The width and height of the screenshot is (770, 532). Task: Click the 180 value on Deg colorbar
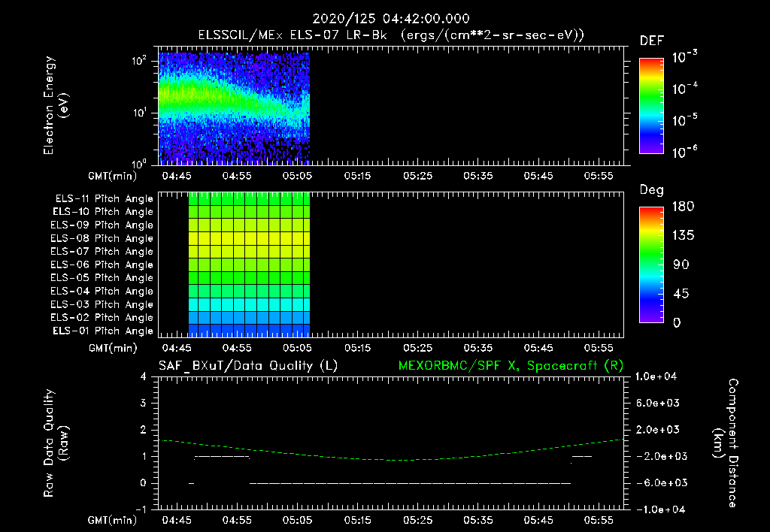click(x=683, y=206)
